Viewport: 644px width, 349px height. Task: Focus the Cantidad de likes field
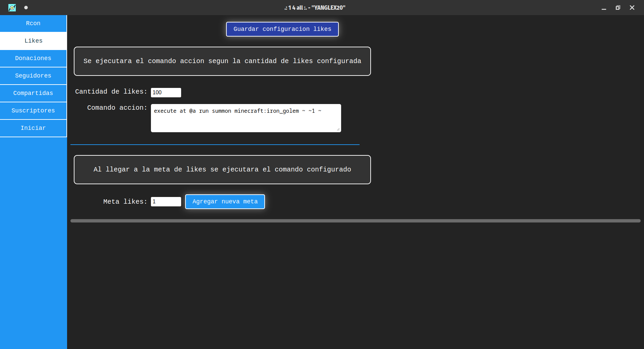166,93
